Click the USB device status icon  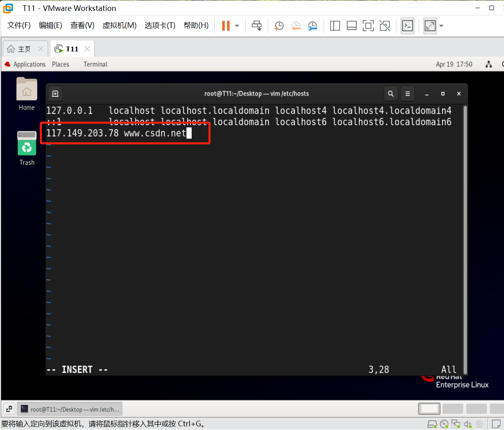(479, 424)
